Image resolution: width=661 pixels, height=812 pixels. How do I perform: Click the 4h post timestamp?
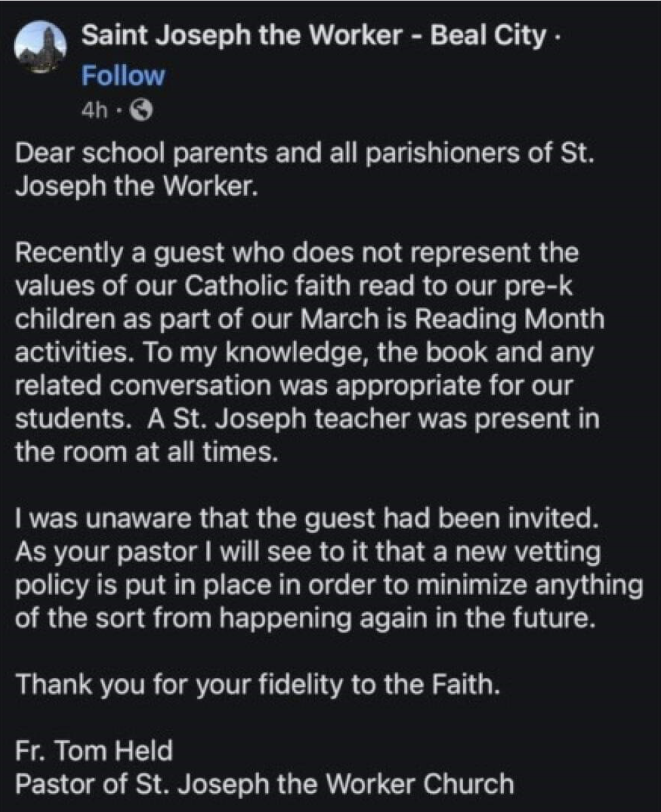click(95, 110)
